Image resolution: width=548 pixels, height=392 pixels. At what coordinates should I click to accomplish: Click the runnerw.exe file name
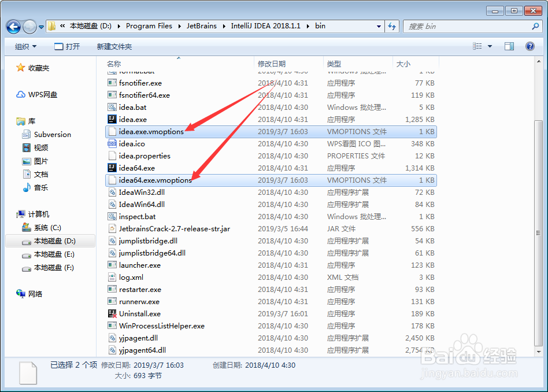(x=139, y=301)
